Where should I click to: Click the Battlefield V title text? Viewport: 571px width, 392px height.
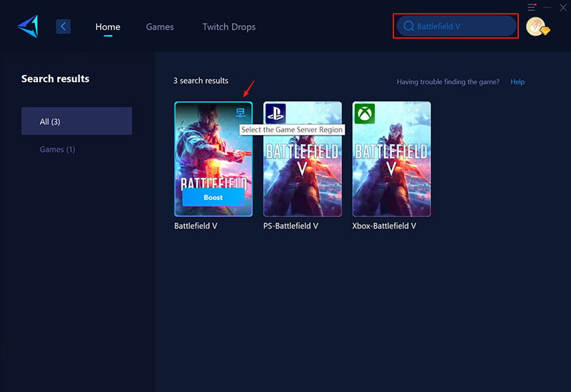coord(196,226)
